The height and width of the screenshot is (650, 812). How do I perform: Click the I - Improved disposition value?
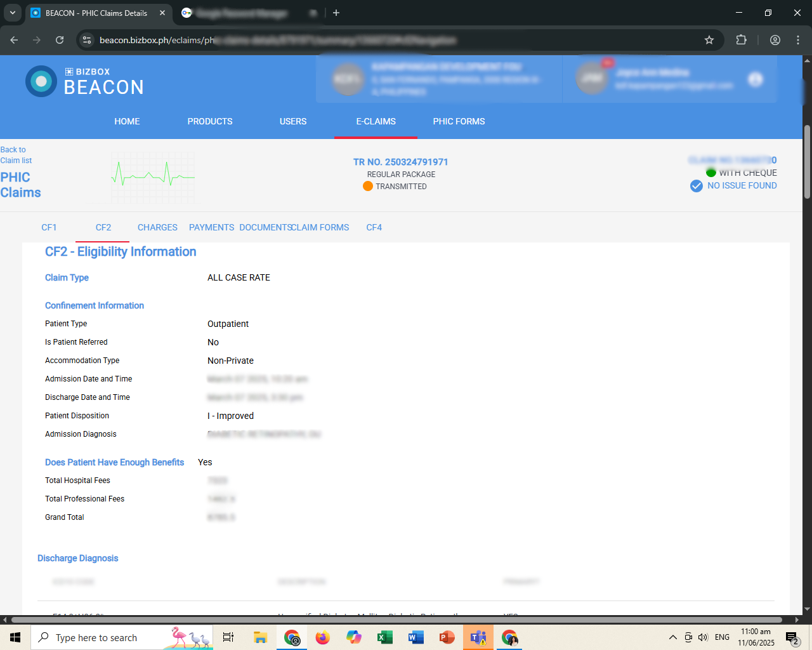click(x=230, y=416)
